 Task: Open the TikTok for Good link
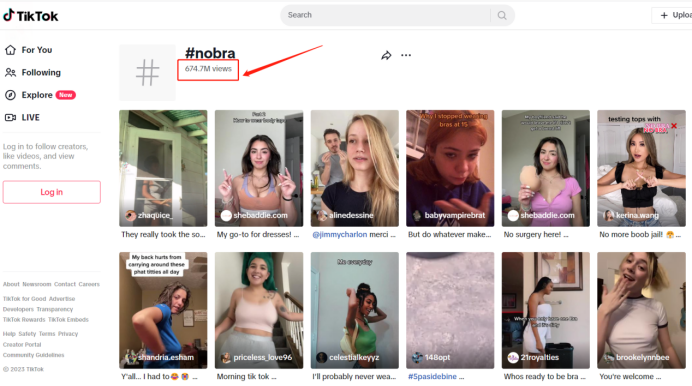[24, 299]
